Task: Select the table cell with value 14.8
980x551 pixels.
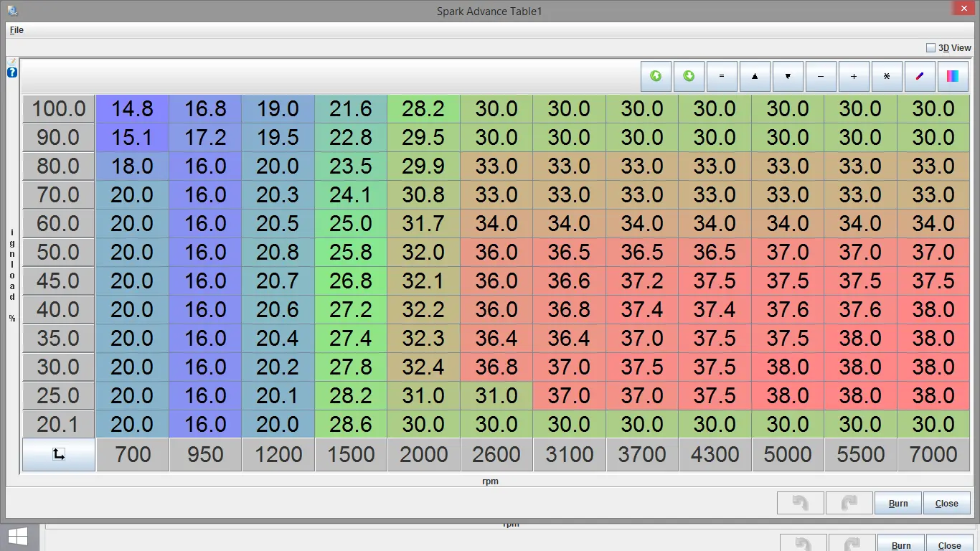Action: pyautogui.click(x=133, y=109)
